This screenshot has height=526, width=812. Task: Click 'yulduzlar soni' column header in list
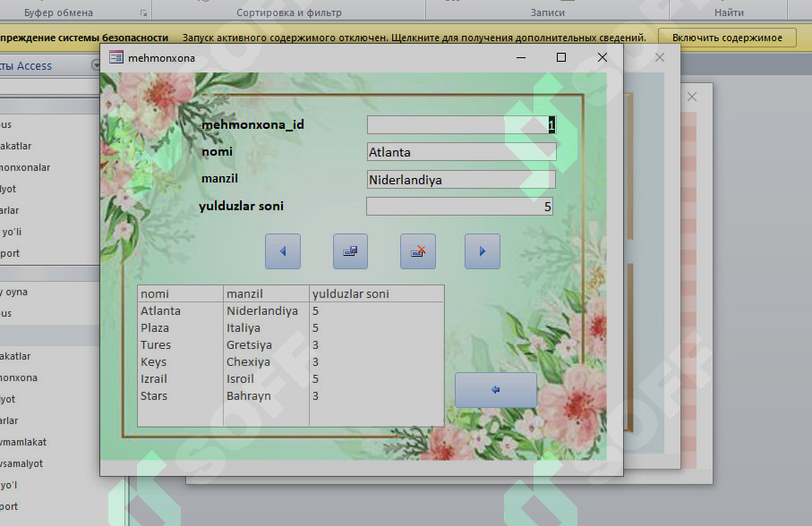point(377,293)
